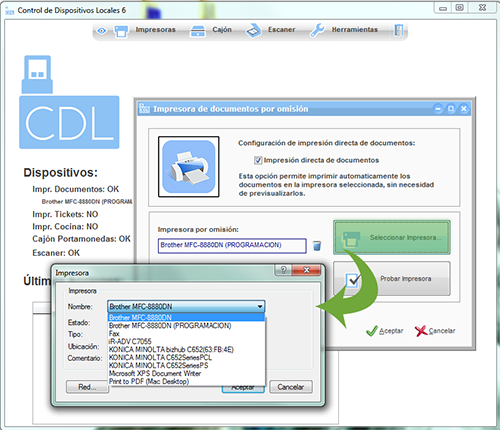Click the eye icon in top toolbar
Image resolution: width=500 pixels, height=430 pixels.
tap(102, 31)
